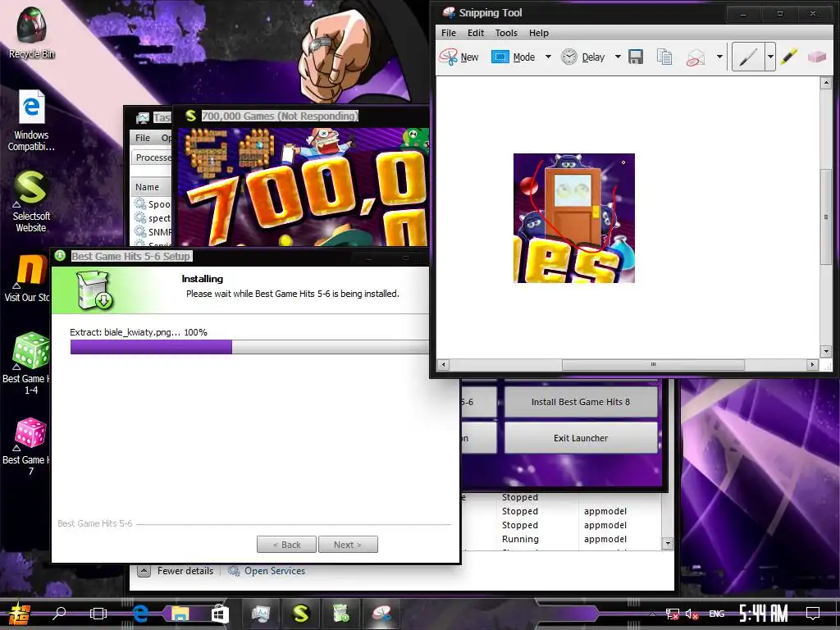Switch to Snipping Tool taskbar icon
Viewport: 840px width, 630px height.
(382, 614)
